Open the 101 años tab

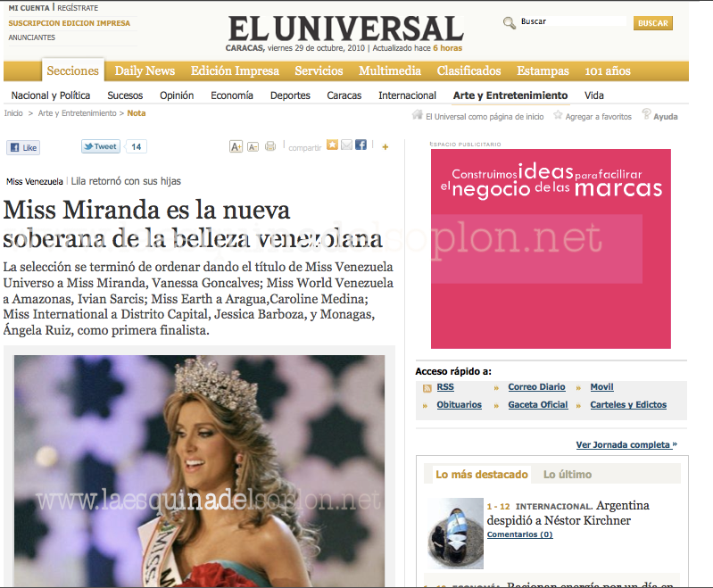pyautogui.click(x=608, y=71)
